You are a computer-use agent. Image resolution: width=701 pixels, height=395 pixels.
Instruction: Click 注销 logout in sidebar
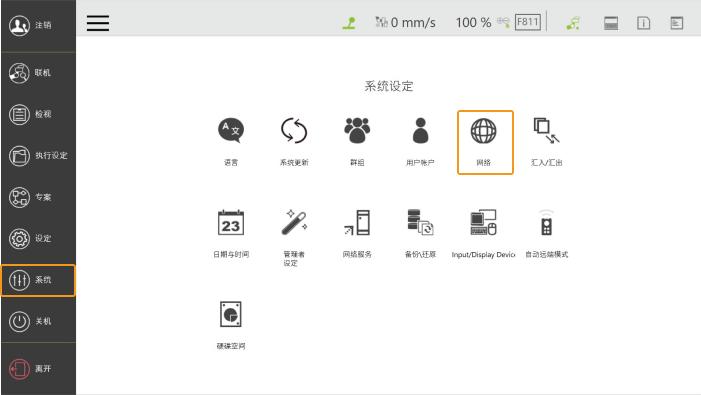(x=38, y=25)
